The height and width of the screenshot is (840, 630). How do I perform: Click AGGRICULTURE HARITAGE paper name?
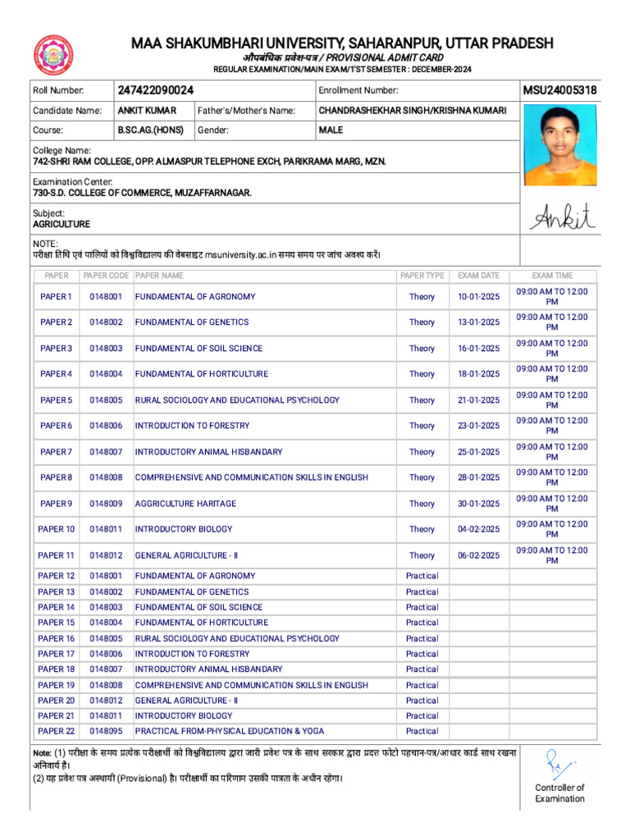click(185, 504)
